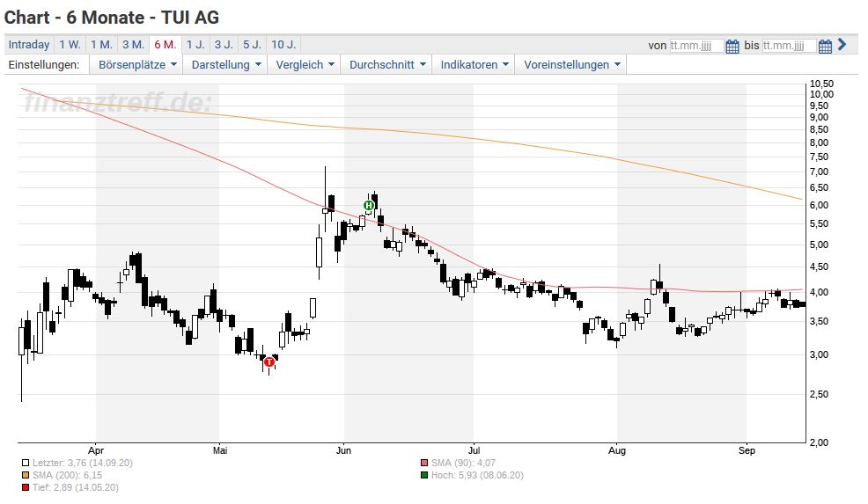Switch to the 5 J. tab

point(252,45)
